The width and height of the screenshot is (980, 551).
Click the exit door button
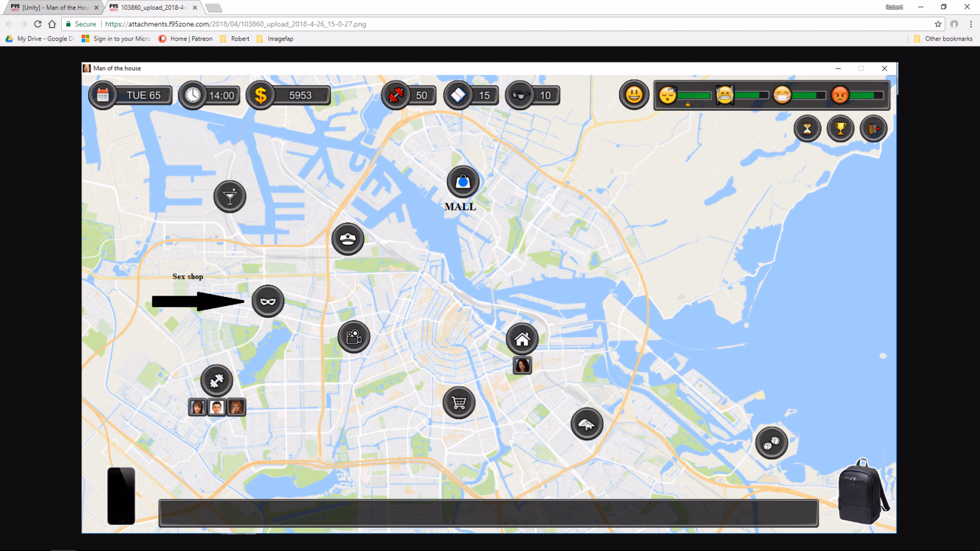click(873, 129)
